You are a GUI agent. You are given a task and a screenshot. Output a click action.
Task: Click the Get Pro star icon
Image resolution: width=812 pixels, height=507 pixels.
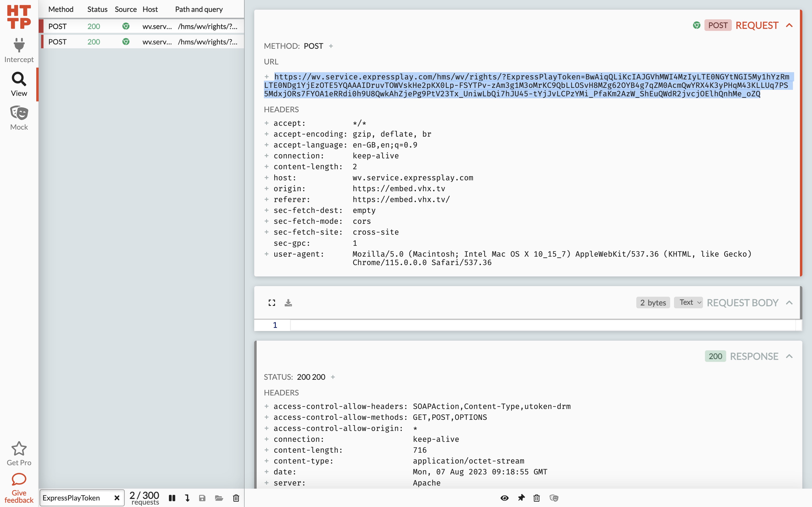[19, 449]
